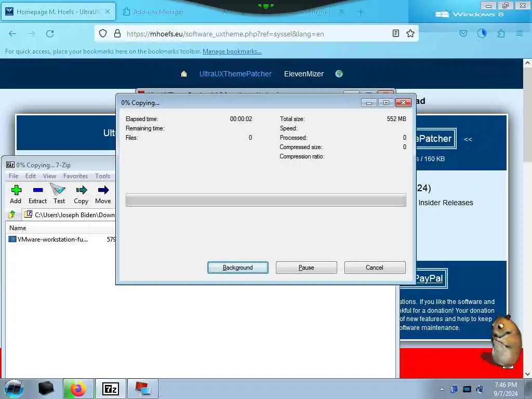Select the VMware-workstation file row

(61, 239)
